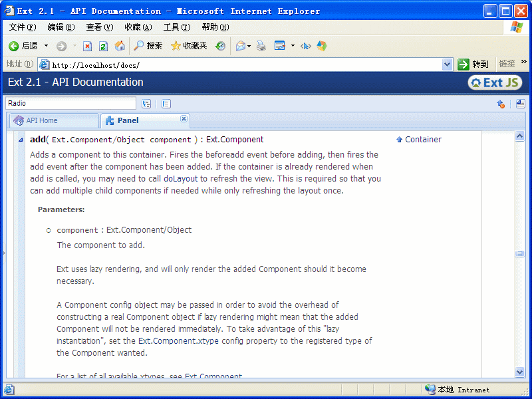This screenshot has height=399, width=532.
Task: Click the expand-all members icon at top right
Action: pos(521,104)
